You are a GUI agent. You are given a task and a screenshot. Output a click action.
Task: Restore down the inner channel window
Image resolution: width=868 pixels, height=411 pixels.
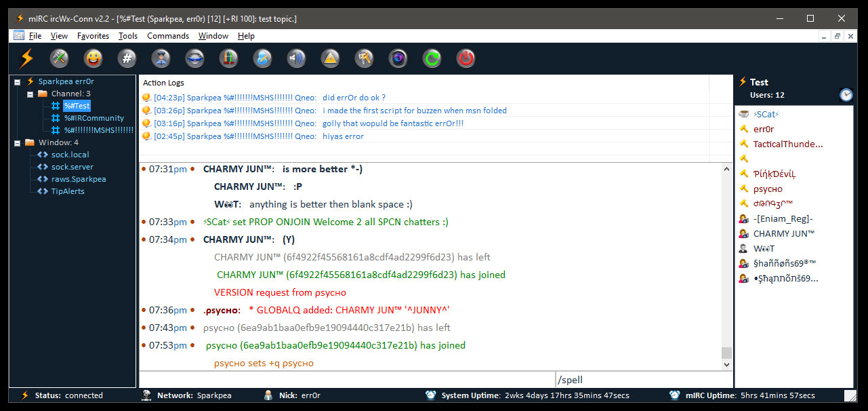pos(838,36)
